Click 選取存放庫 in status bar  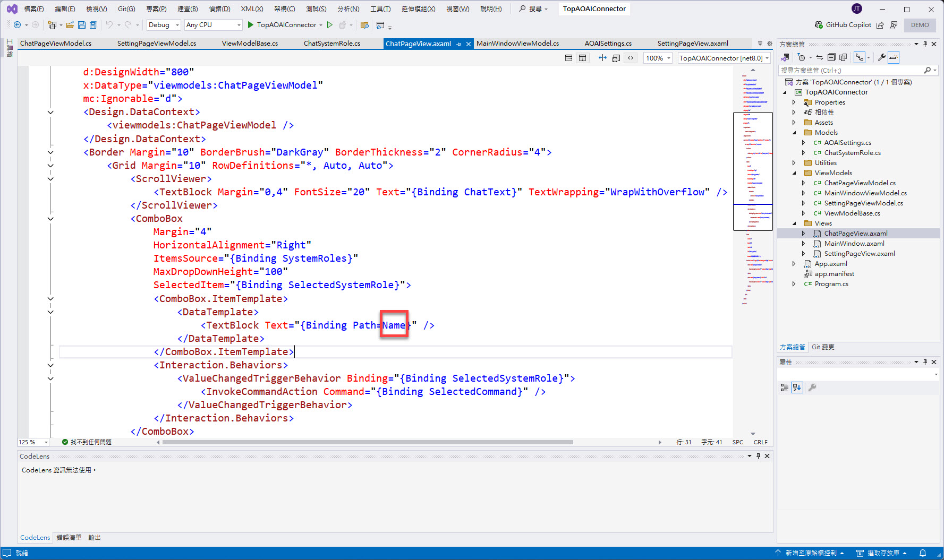pyautogui.click(x=882, y=553)
